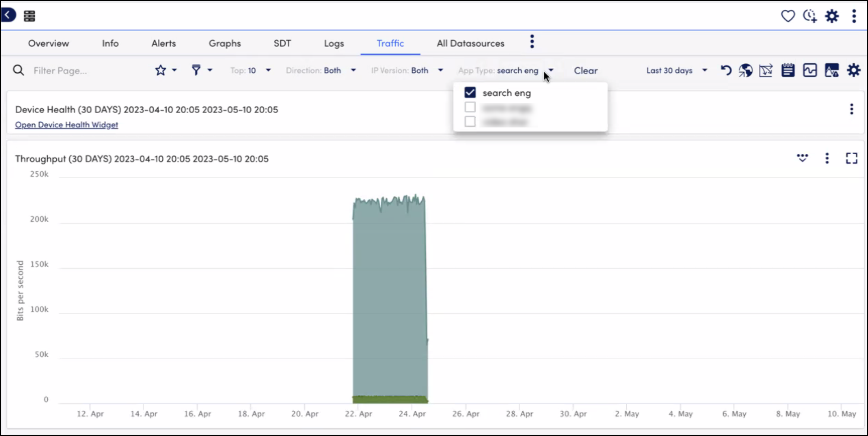Open the star favorites dropdown arrow

pos(174,70)
